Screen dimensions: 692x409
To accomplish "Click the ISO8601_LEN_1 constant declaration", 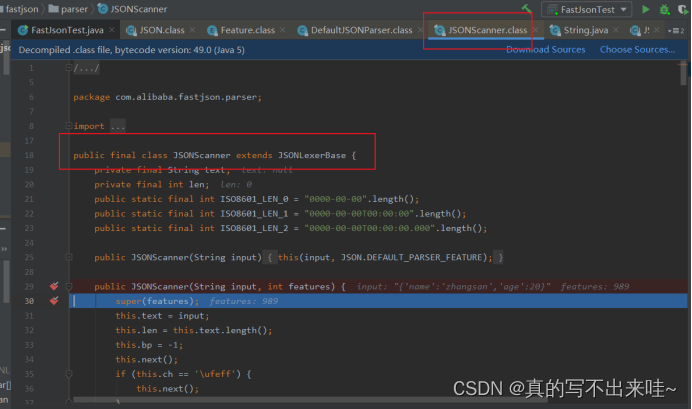I will [x=280, y=213].
